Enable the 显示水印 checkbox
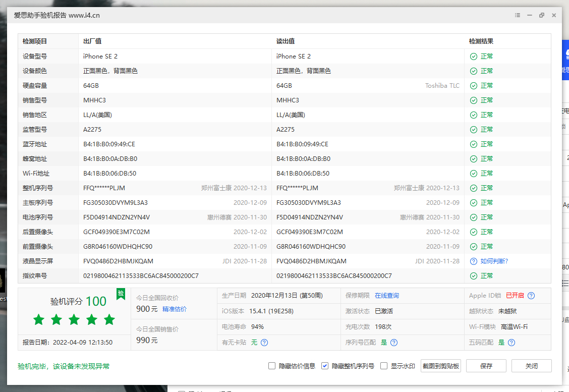 383,366
